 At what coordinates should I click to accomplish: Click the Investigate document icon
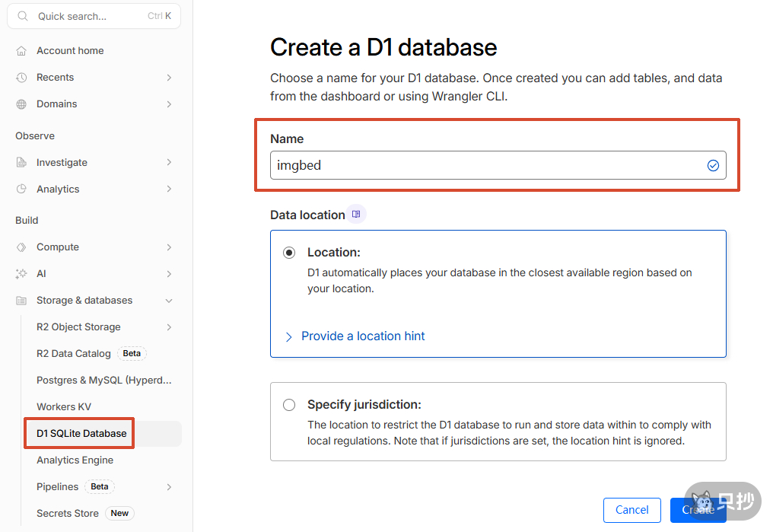click(x=21, y=162)
